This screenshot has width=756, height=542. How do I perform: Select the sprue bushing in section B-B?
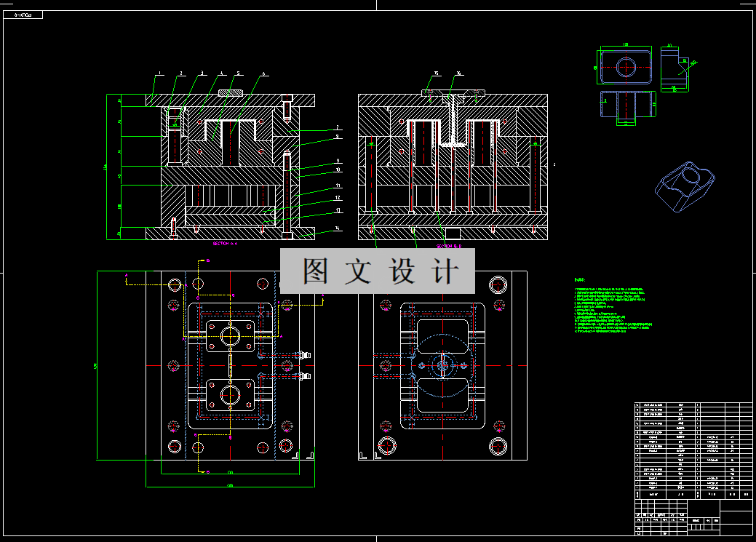coord(453,119)
